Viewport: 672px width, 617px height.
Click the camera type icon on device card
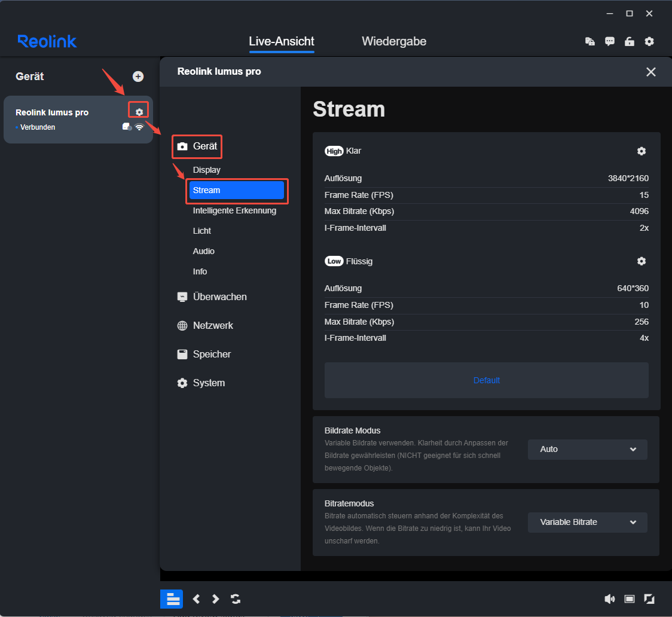click(127, 127)
